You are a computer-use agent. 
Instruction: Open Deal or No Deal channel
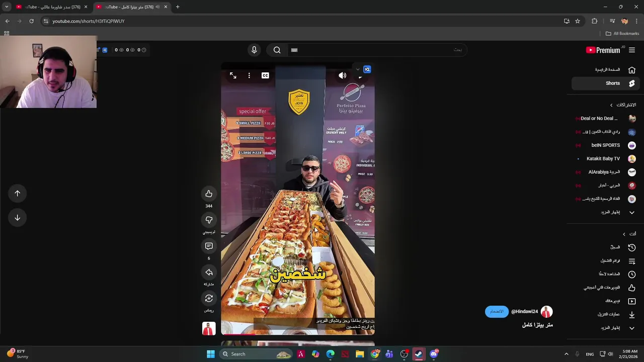606,119
